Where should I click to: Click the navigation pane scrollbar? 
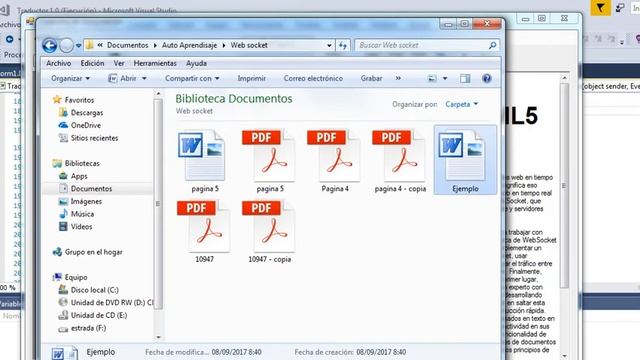158,204
